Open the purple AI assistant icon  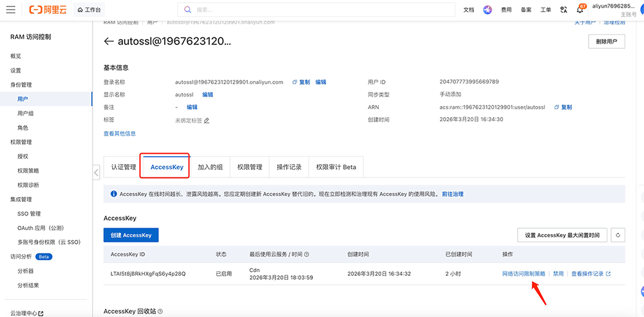coord(488,10)
